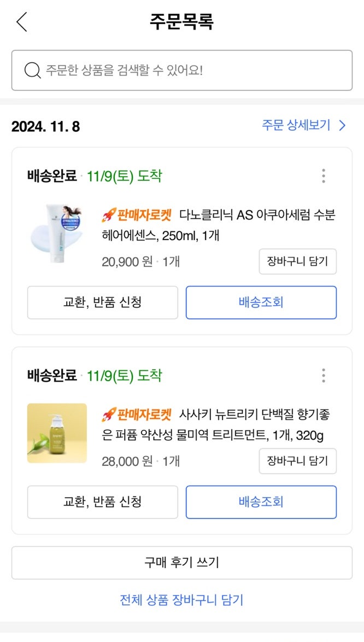364x642 pixels.
Task: Track delivery with 배송조회 for 다노클리닉 item
Action: pyautogui.click(x=261, y=302)
